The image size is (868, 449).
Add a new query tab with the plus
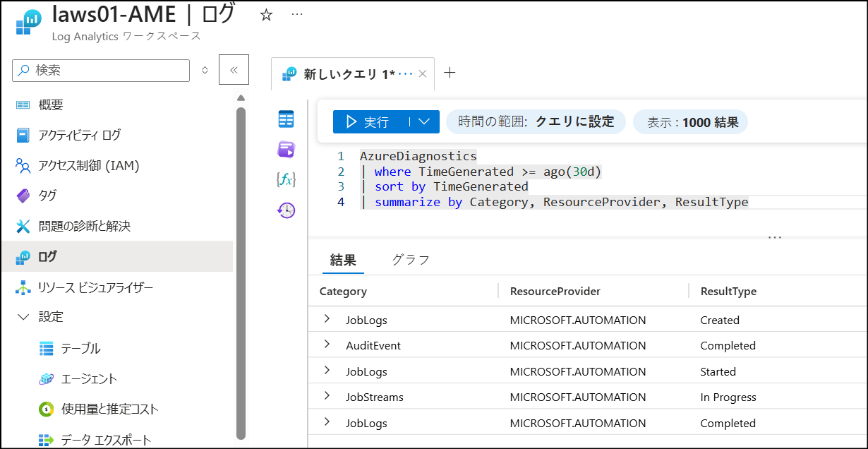tap(450, 73)
